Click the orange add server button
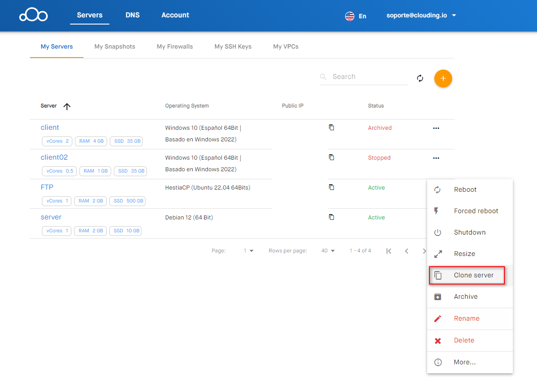The height and width of the screenshot is (392, 537). [443, 78]
